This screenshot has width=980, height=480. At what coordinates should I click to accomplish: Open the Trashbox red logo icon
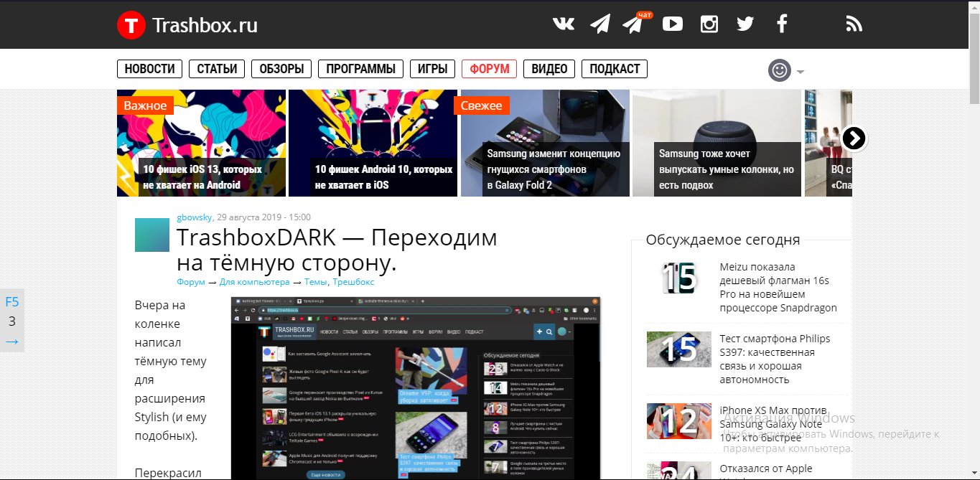tap(131, 26)
